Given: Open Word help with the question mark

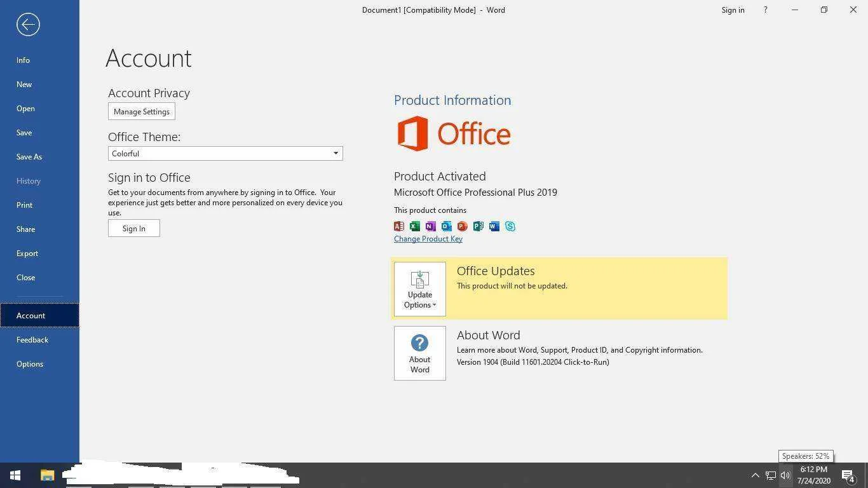Looking at the screenshot, I should (765, 10).
